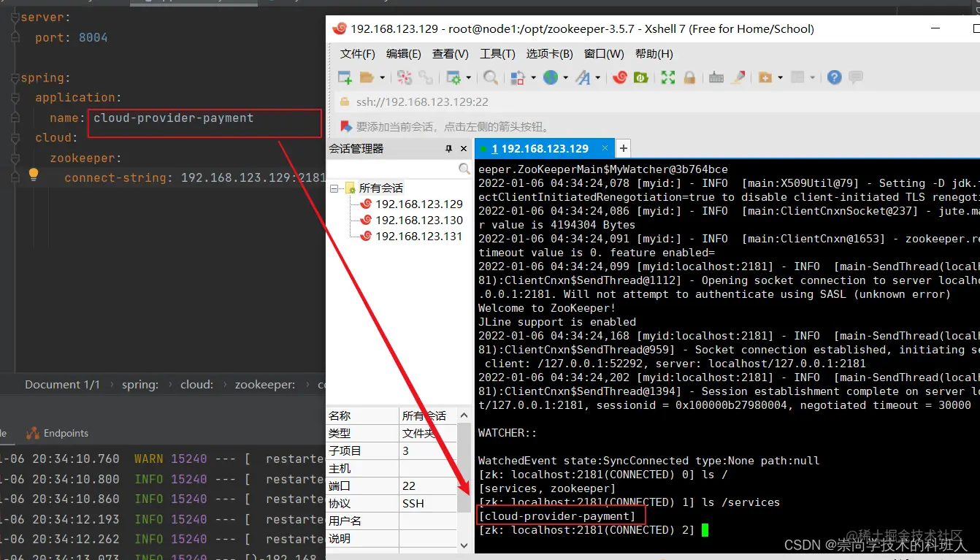Click 'cloud-provider-payment' name value in YAML

click(x=173, y=118)
